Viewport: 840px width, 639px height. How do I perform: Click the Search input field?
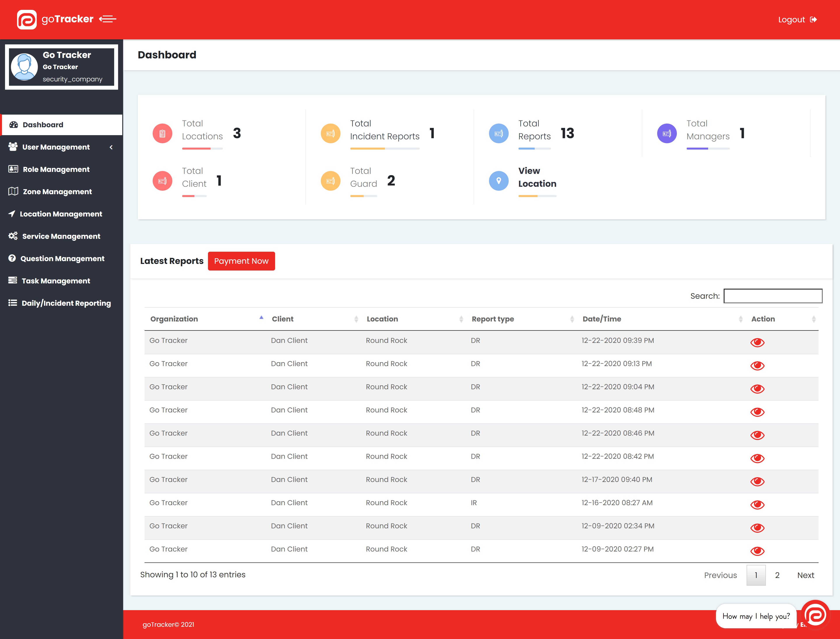tap(773, 296)
